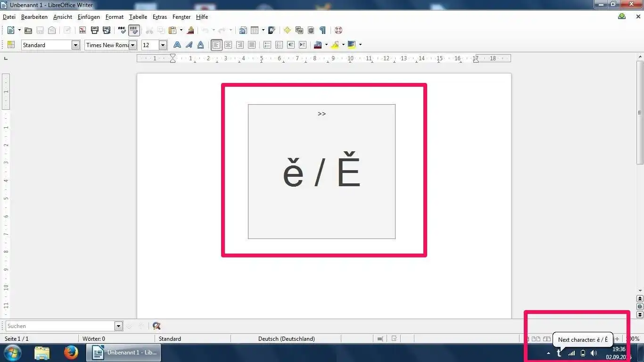Image resolution: width=644 pixels, height=362 pixels.
Task: Open the Data Sources icon
Action: tap(311, 30)
